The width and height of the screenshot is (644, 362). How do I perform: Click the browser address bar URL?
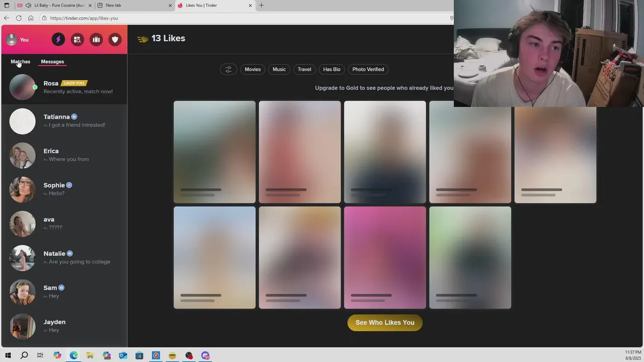pyautogui.click(x=84, y=18)
